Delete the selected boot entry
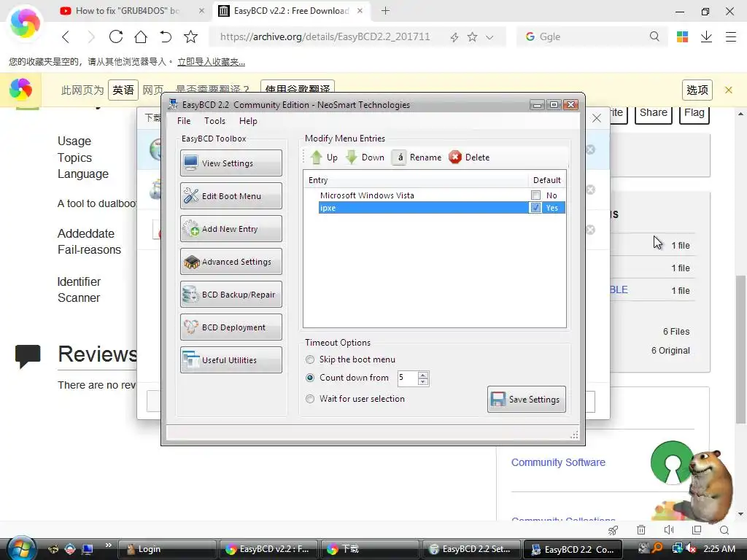Image resolution: width=747 pixels, height=560 pixels. coord(469,157)
